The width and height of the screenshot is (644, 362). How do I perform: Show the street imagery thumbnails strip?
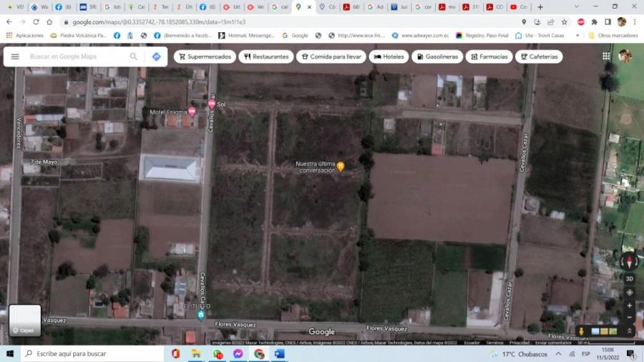[x=604, y=331]
